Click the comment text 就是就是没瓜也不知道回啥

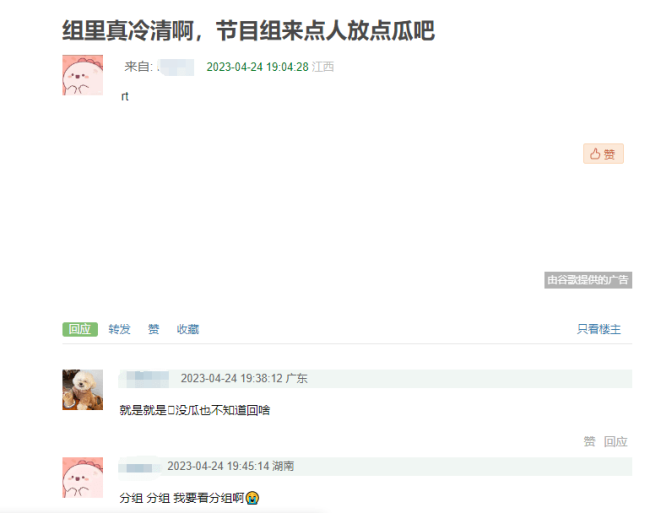pos(195,410)
